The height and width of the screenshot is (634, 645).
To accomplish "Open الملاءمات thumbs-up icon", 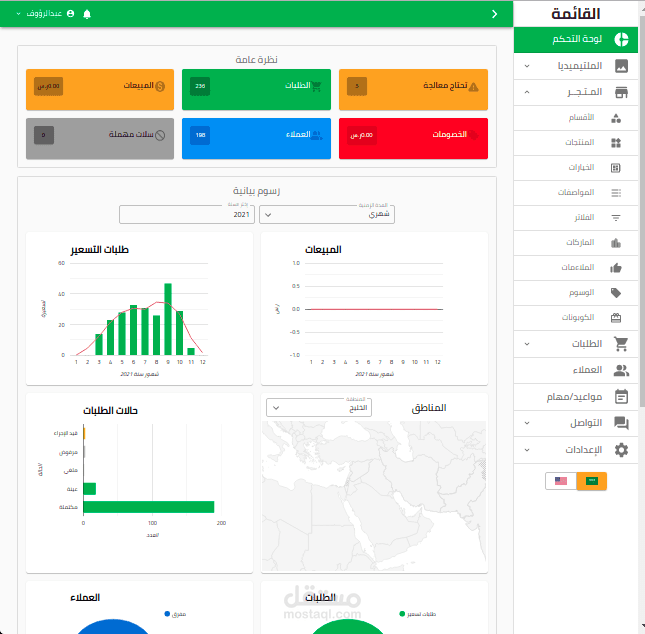I will (x=616, y=268).
